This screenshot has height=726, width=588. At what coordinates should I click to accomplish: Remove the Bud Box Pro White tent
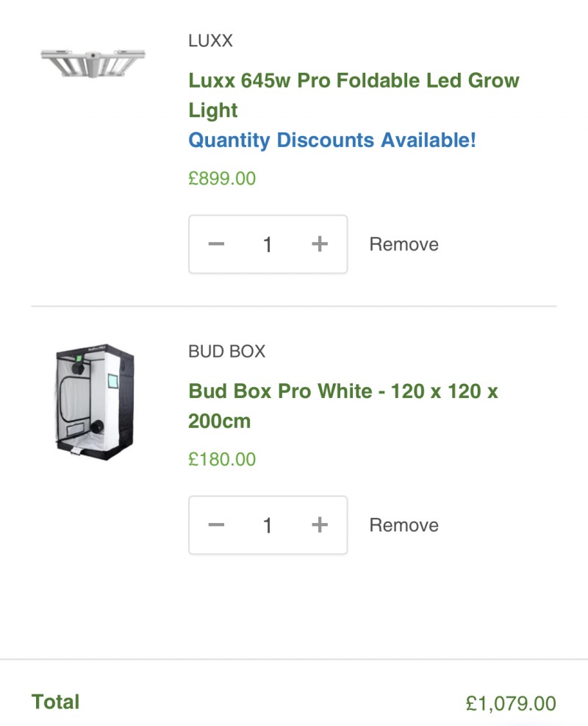coord(404,525)
